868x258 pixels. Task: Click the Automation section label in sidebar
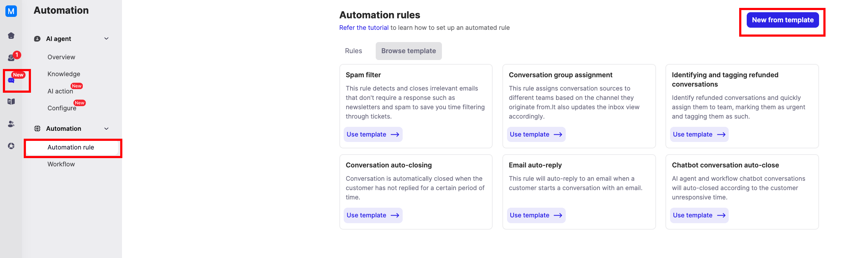click(63, 129)
